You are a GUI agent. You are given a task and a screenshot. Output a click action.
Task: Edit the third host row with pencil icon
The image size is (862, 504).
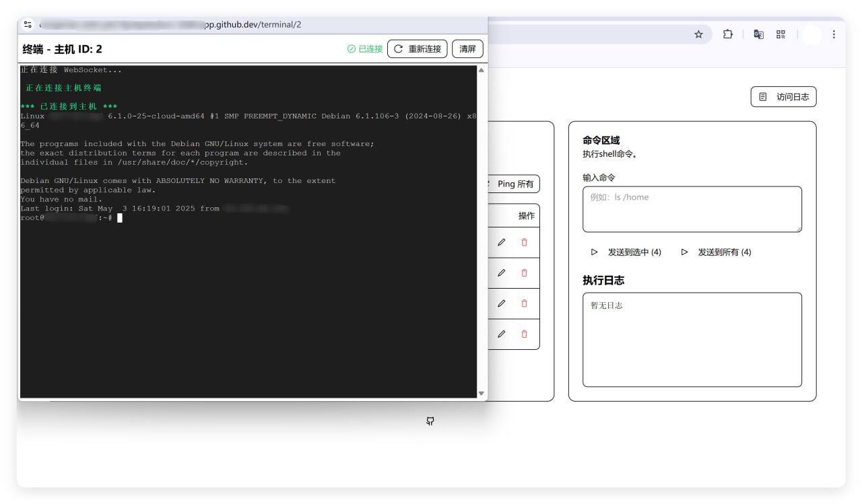point(501,303)
